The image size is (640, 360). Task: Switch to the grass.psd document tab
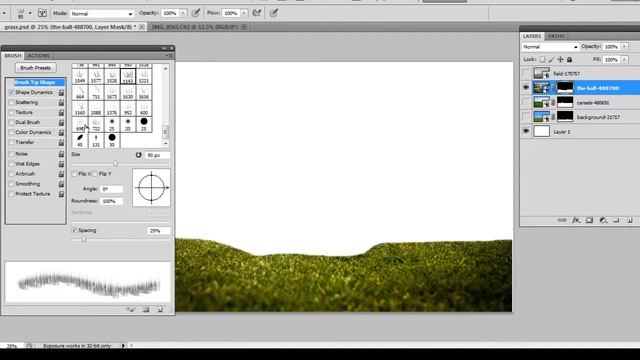[x=70, y=27]
